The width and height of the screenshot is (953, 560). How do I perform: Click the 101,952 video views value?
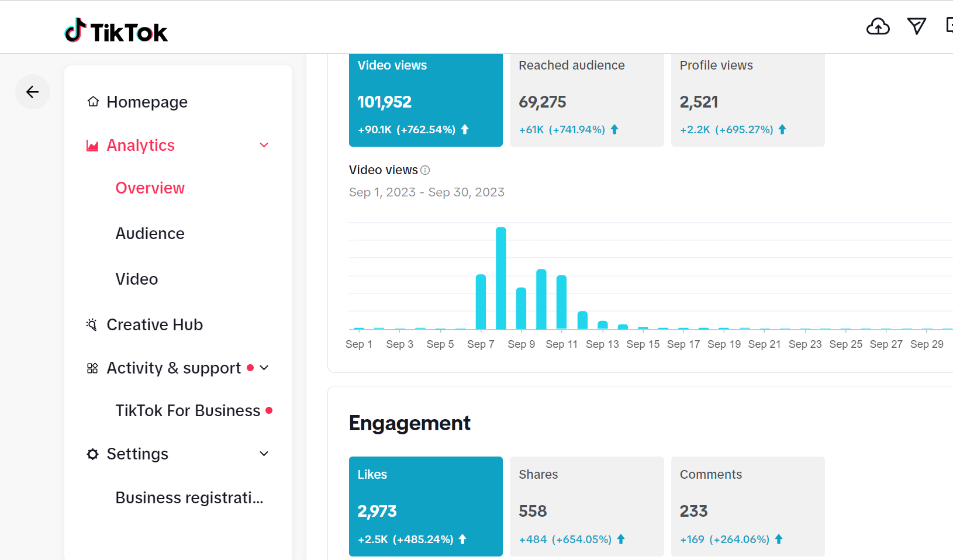tap(385, 102)
